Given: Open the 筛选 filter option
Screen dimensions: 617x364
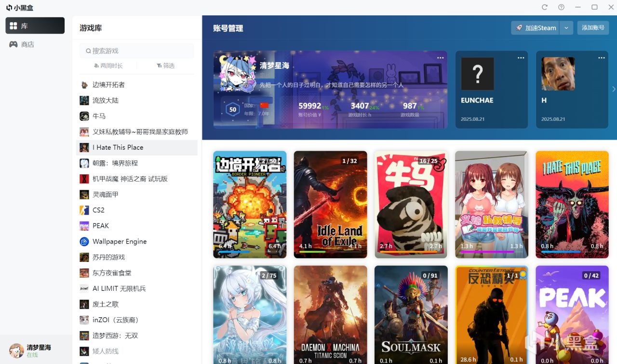Looking at the screenshot, I should coord(165,65).
